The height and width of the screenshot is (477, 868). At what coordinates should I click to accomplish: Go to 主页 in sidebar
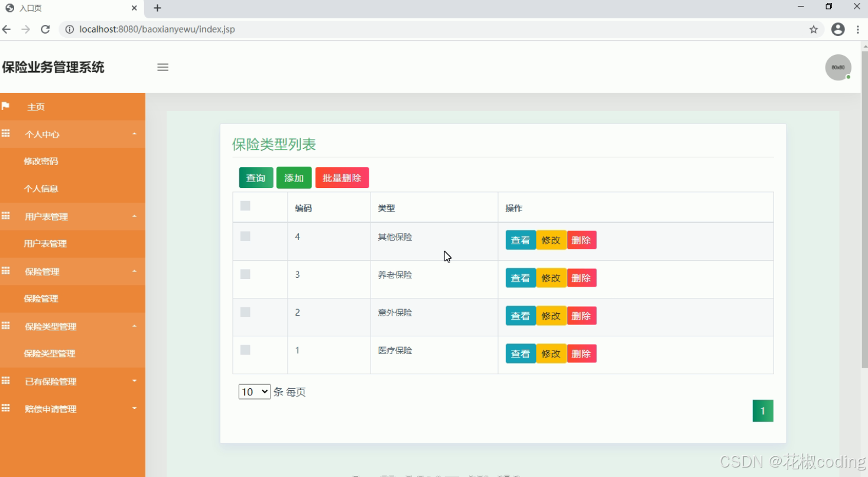pyautogui.click(x=36, y=107)
